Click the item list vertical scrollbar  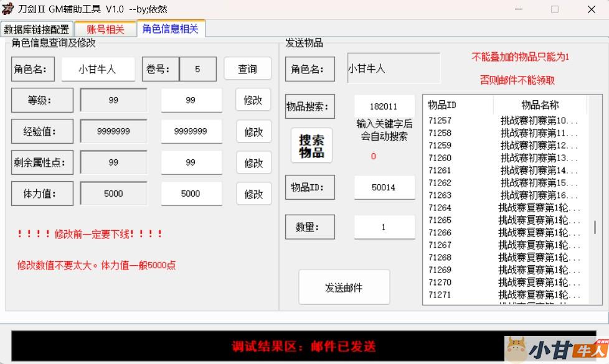[x=595, y=226]
